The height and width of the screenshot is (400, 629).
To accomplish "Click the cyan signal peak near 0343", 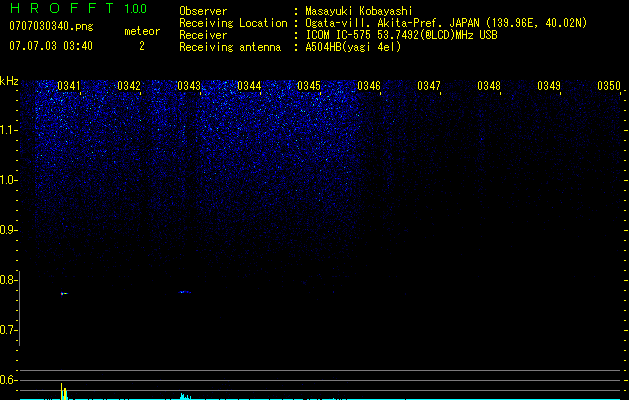I will (185, 396).
